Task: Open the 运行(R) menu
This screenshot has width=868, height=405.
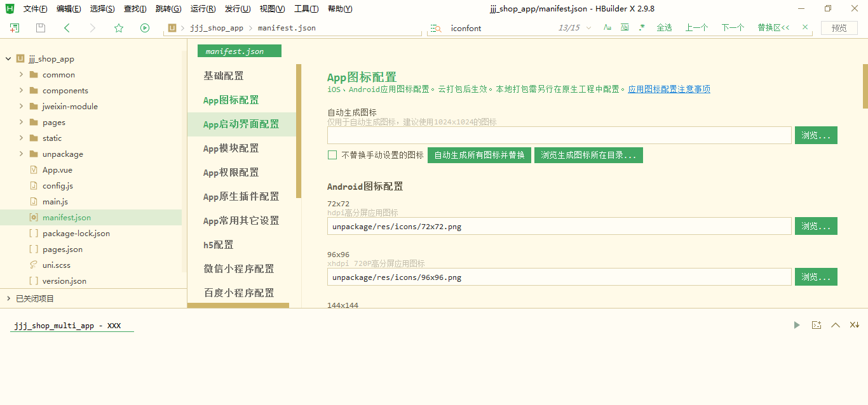Action: coord(203,9)
